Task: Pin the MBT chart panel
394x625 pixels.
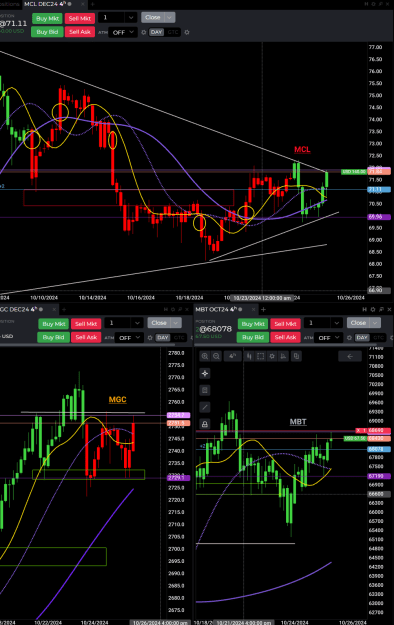Action: (381, 309)
